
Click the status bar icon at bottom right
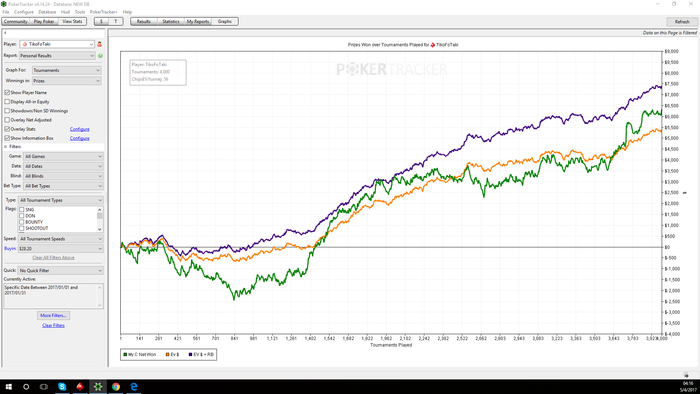coord(686,375)
